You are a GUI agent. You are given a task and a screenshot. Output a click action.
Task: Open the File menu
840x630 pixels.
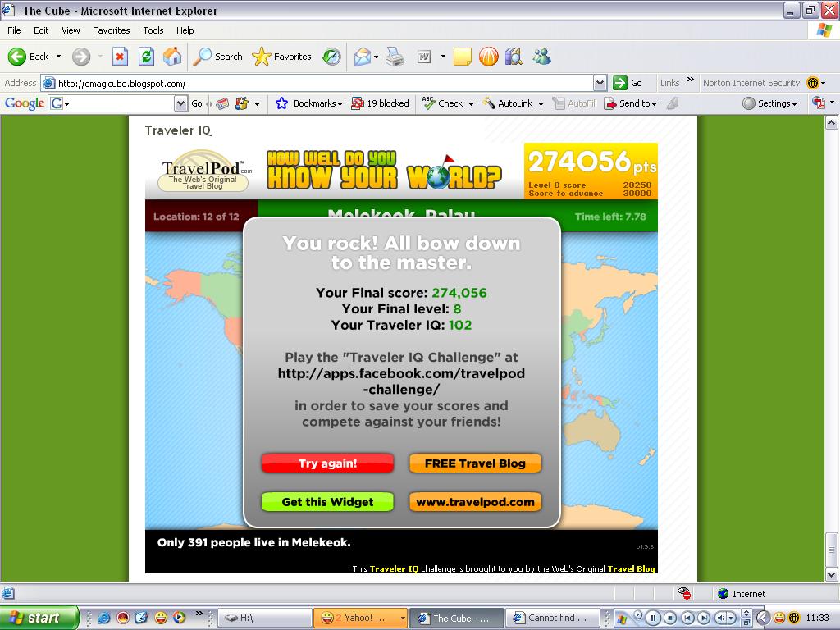pos(14,30)
